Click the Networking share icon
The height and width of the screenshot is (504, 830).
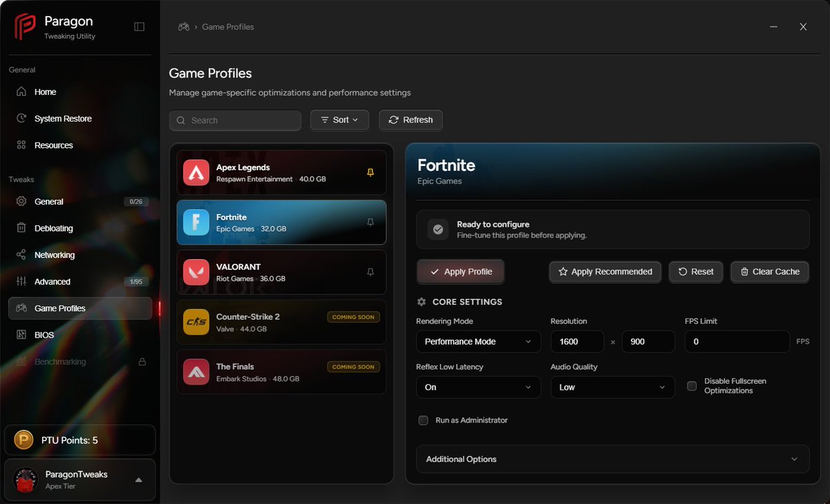click(21, 255)
